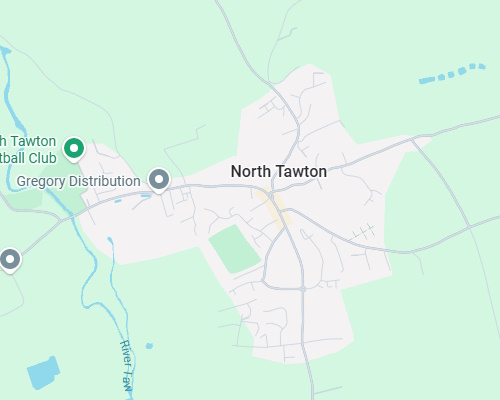Click the River Taw label
The width and height of the screenshot is (500, 400).
(127, 366)
